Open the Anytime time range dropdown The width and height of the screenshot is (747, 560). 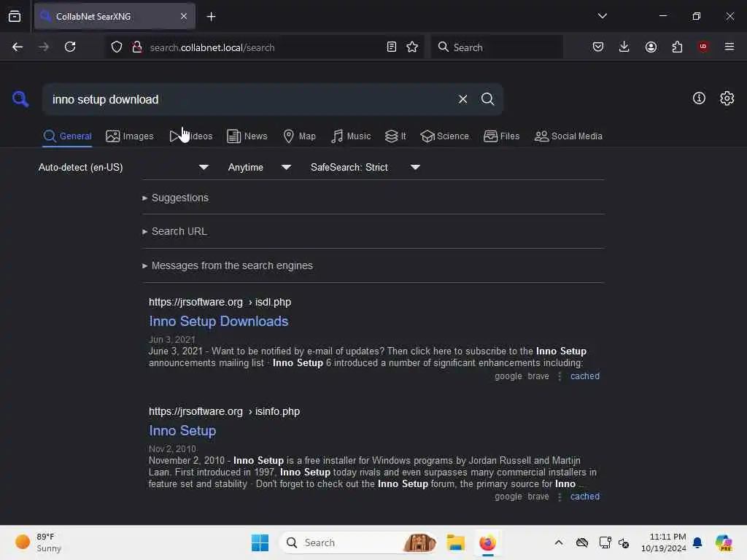[x=259, y=167]
